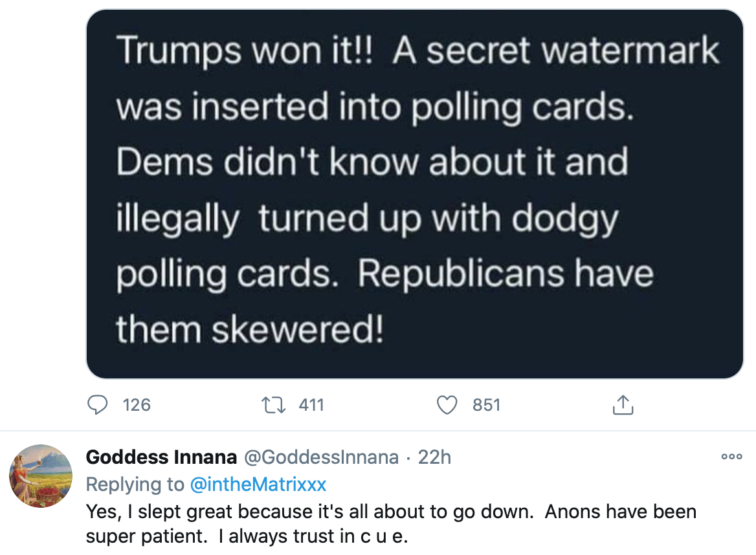Click the 851 likes count
Image resolution: width=756 pixels, height=555 pixels.
coord(487,405)
